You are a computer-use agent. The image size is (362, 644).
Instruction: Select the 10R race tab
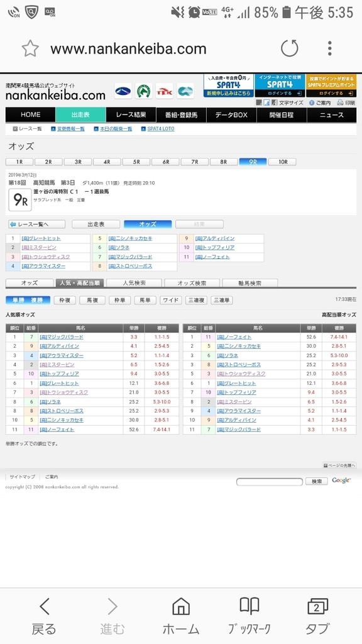[282, 162]
